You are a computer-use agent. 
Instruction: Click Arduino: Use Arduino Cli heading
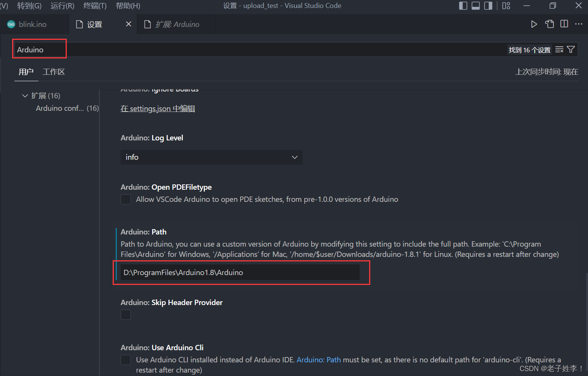tap(162, 348)
